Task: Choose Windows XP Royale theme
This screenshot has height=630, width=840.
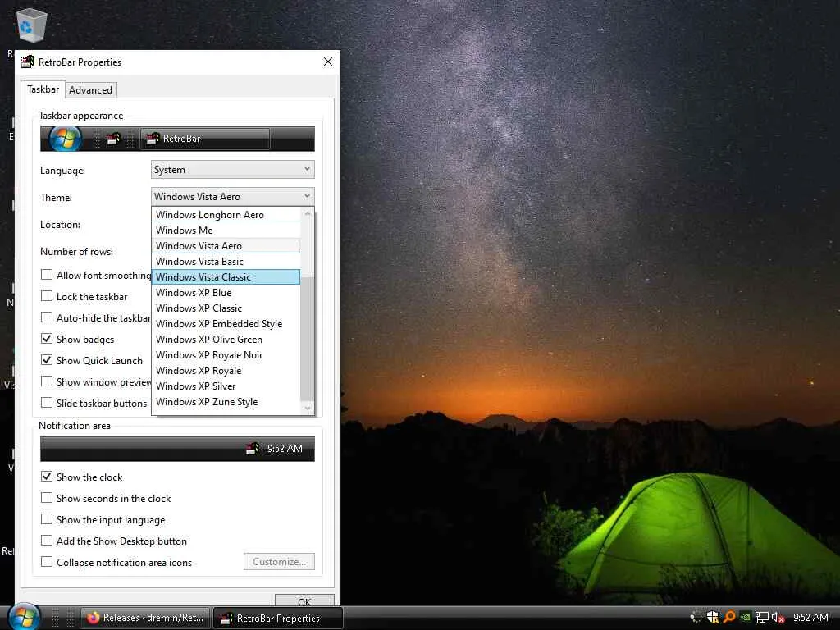Action: pyautogui.click(x=226, y=370)
